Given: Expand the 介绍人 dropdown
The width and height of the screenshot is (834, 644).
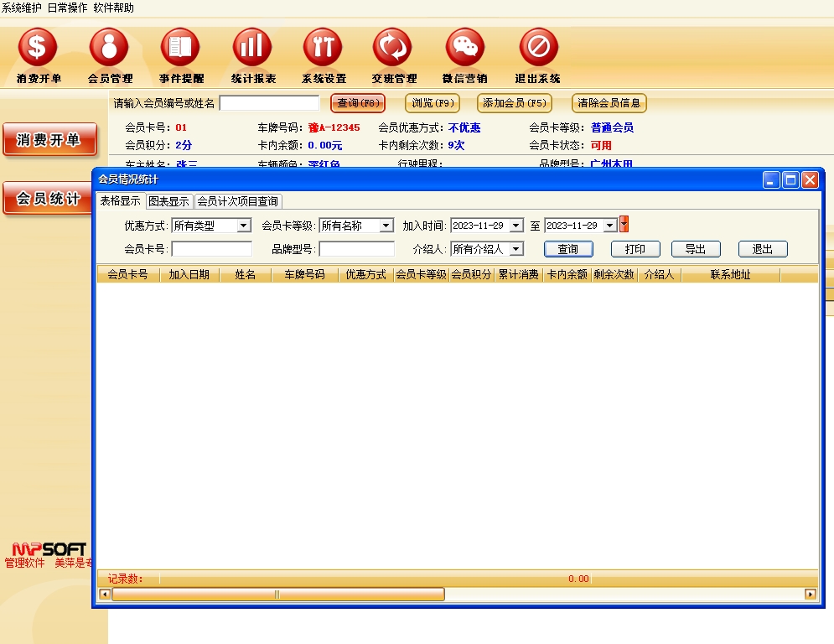Looking at the screenshot, I should tap(516, 249).
